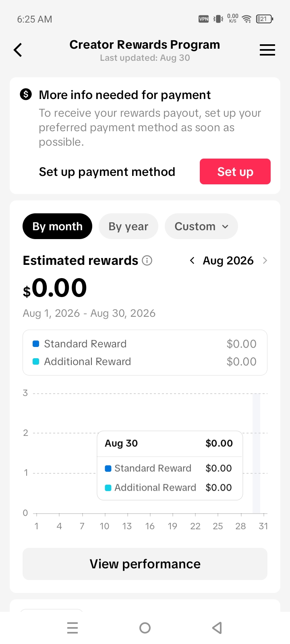
Task: Tap Android recent apps icon
Action: (x=72, y=628)
